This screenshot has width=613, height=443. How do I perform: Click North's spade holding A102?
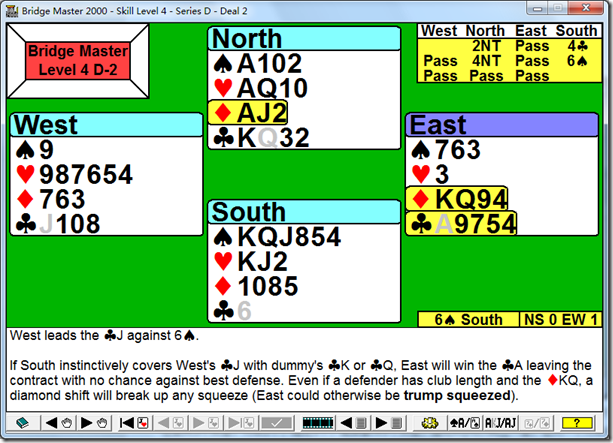(258, 63)
